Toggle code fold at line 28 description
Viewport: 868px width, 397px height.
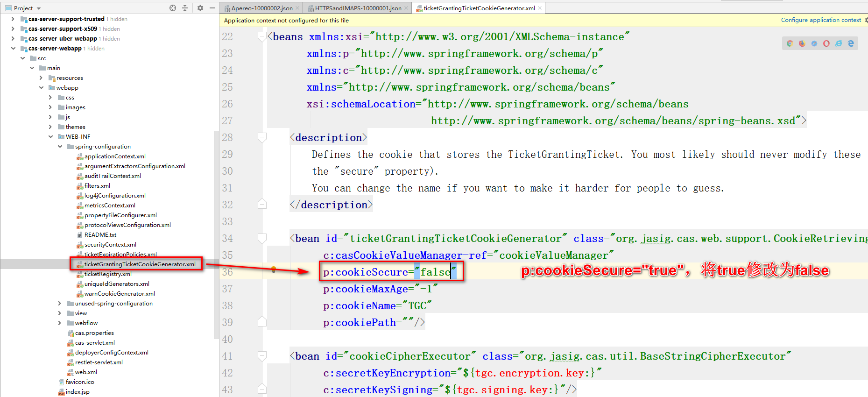point(262,137)
